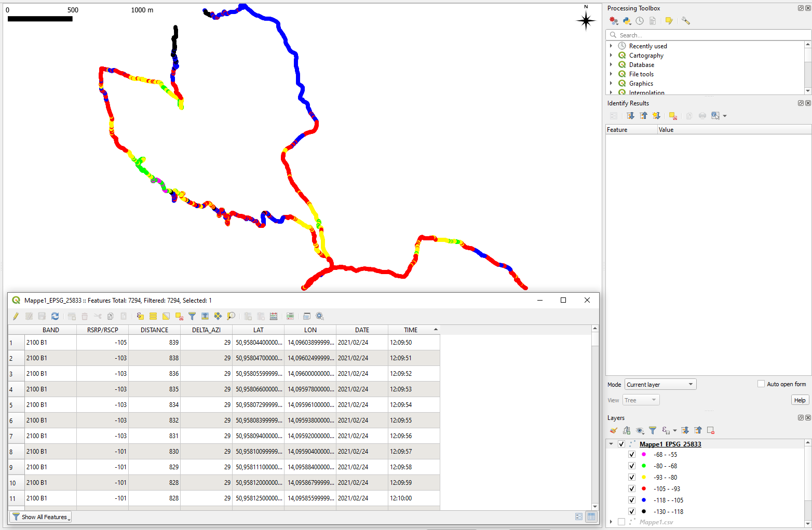Screen dimensions: 812x530
Task: Enable Mappe1.csv layer checkbox
Action: (x=621, y=522)
